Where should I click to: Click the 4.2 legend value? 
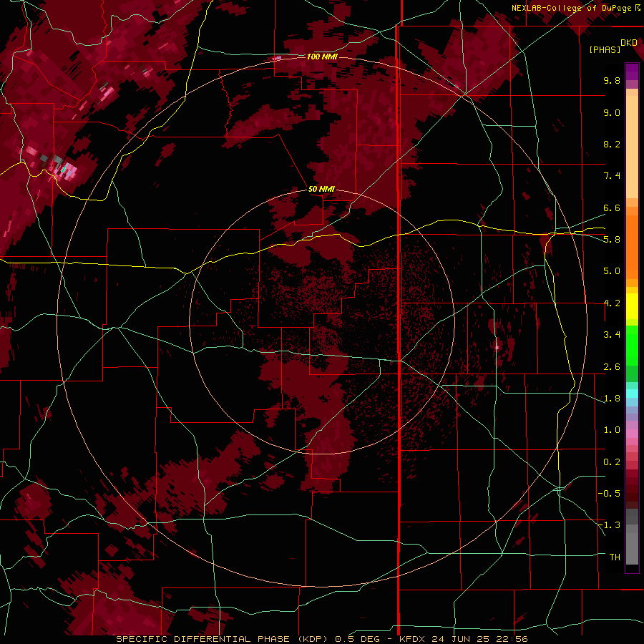click(x=612, y=303)
